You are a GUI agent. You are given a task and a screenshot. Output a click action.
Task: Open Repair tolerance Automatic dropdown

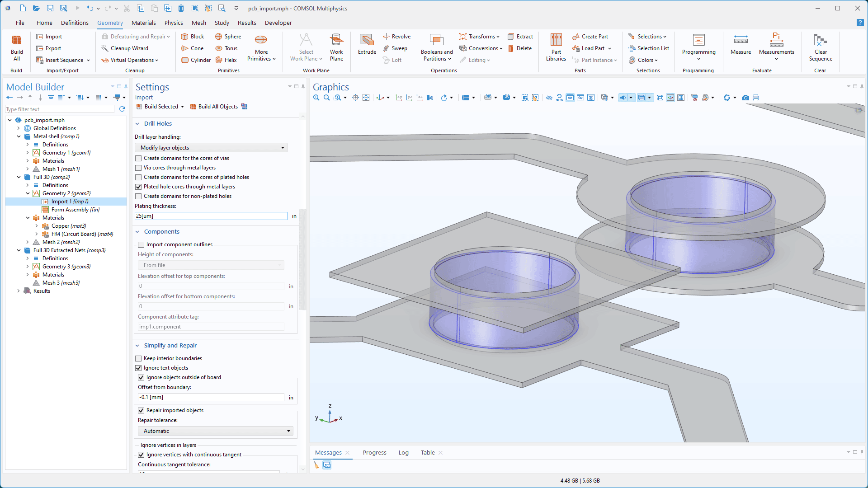pos(215,431)
